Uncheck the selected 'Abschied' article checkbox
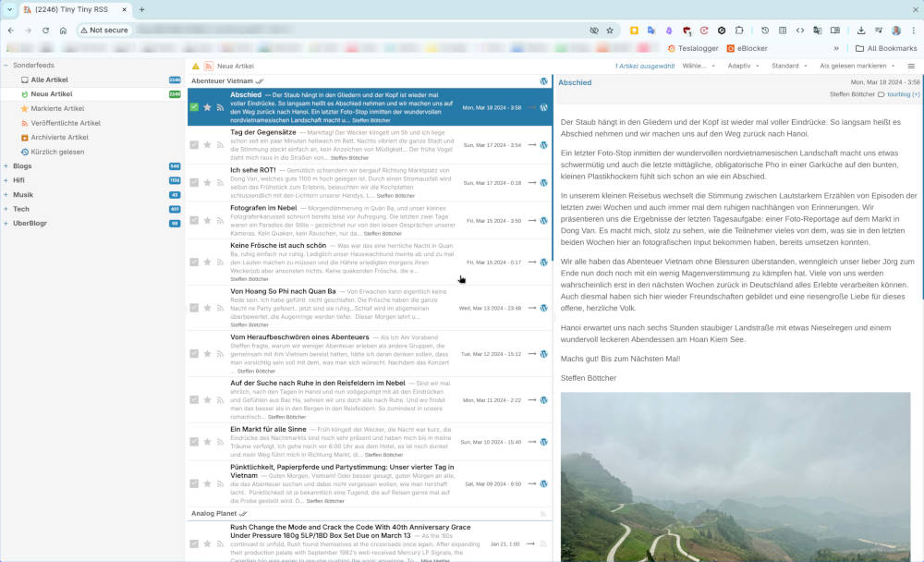This screenshot has height=562, width=924. pyautogui.click(x=194, y=107)
